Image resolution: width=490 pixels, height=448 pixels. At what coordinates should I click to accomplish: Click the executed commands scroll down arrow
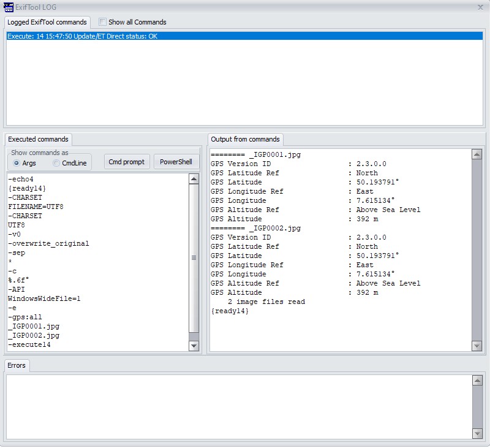pyautogui.click(x=194, y=346)
